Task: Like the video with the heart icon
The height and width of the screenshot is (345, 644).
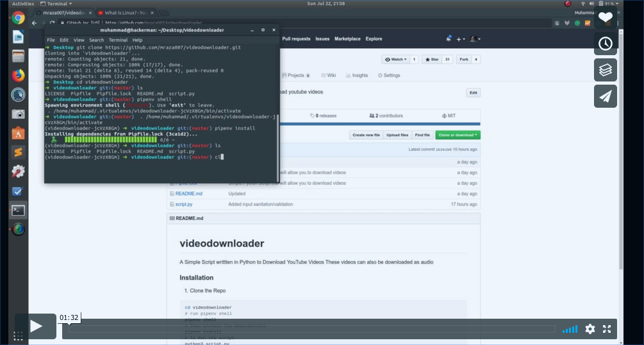Action: [x=606, y=17]
